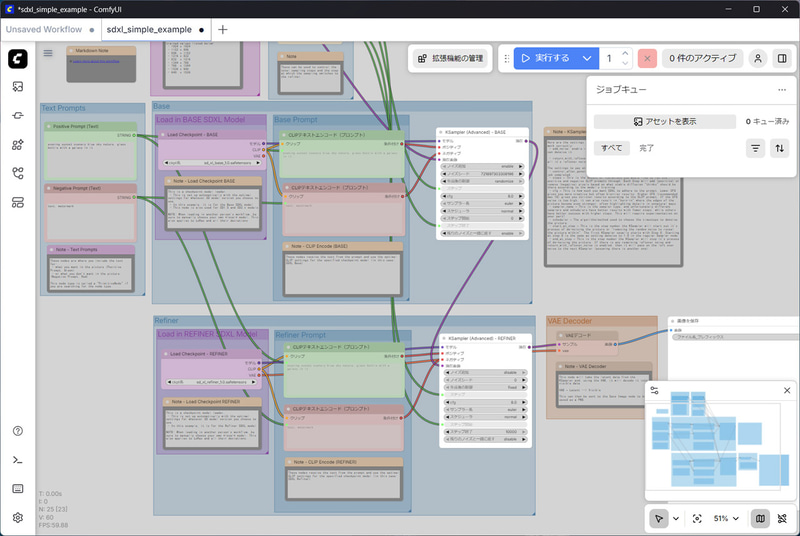800x536 pixels.
Task: Close the minimap panel with X
Action: (x=787, y=390)
